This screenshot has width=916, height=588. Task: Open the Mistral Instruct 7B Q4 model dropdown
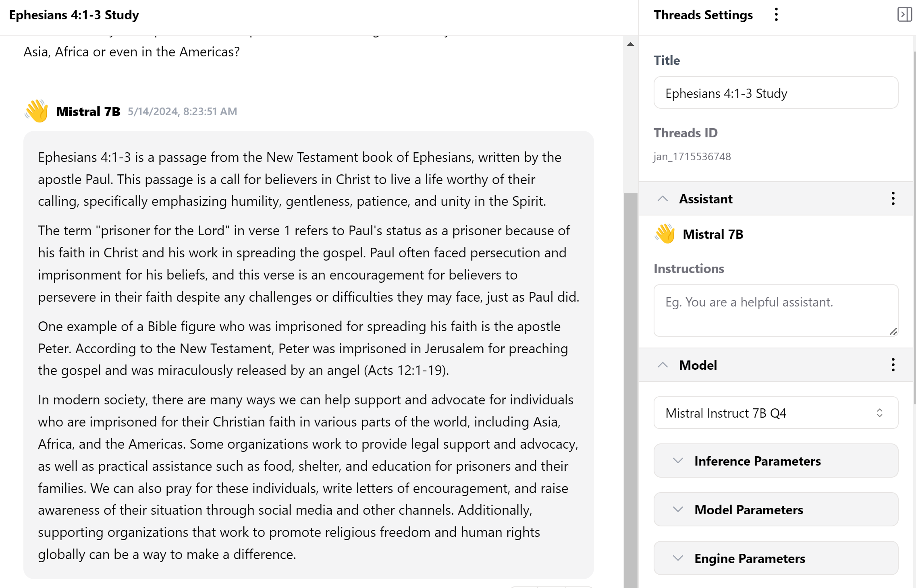click(x=776, y=413)
